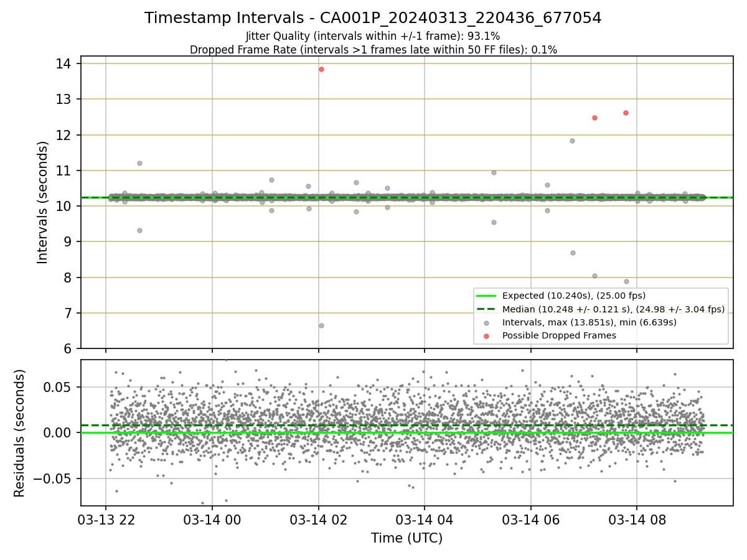This screenshot has width=747, height=560.
Task: Click the 'Dropped Frame Rate' 0.1% subtitle line
Action: click(x=373, y=50)
